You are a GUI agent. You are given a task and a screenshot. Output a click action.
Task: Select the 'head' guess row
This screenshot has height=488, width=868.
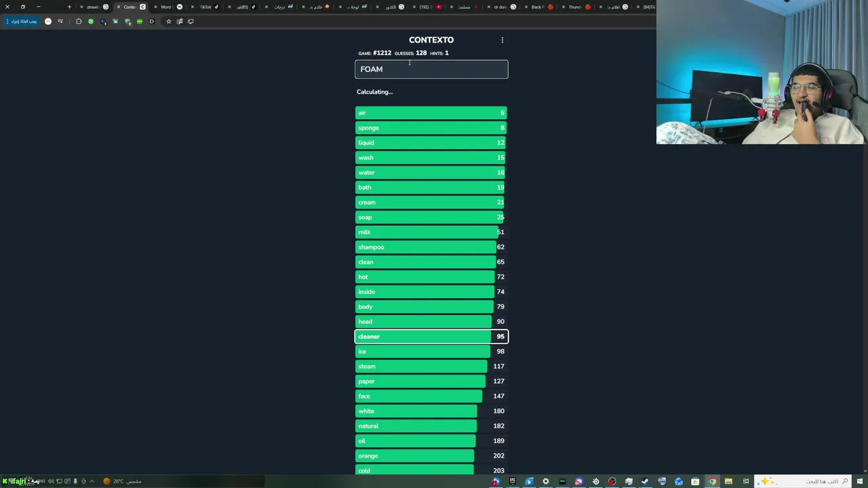pos(431,321)
